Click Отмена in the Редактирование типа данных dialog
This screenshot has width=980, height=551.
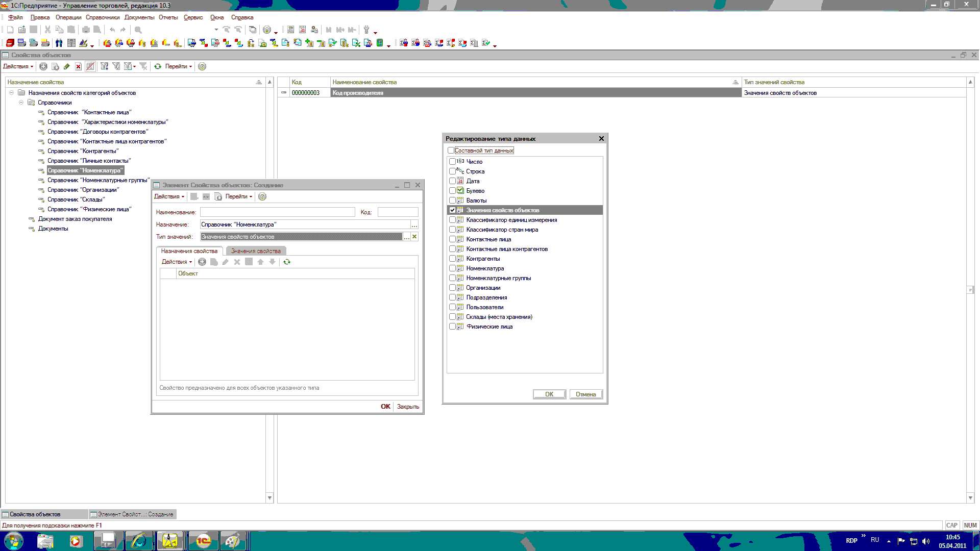coord(586,394)
